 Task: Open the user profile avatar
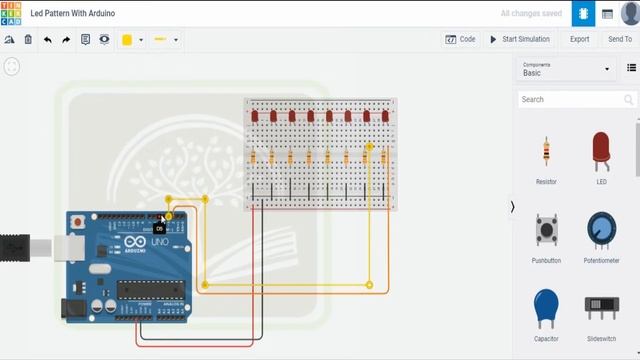click(630, 13)
